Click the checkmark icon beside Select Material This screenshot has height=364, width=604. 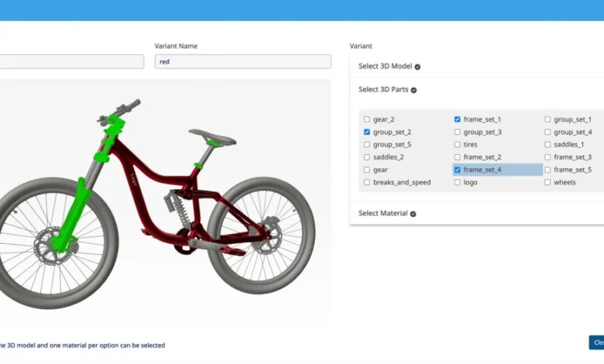[413, 214]
